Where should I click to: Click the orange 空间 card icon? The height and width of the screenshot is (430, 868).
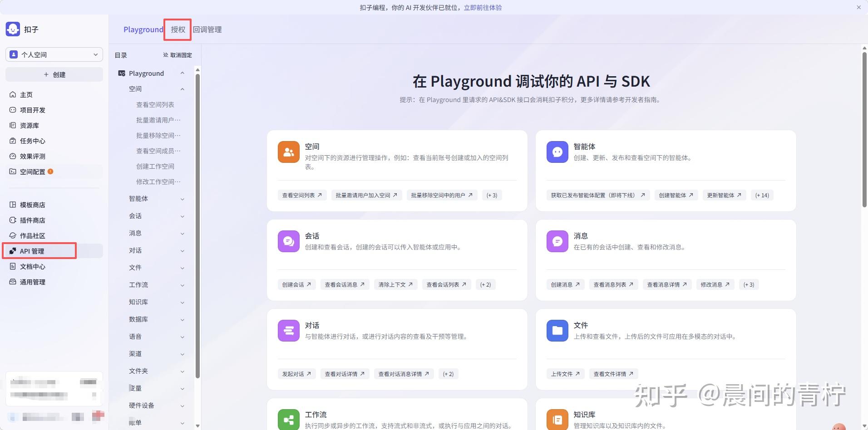pyautogui.click(x=289, y=152)
